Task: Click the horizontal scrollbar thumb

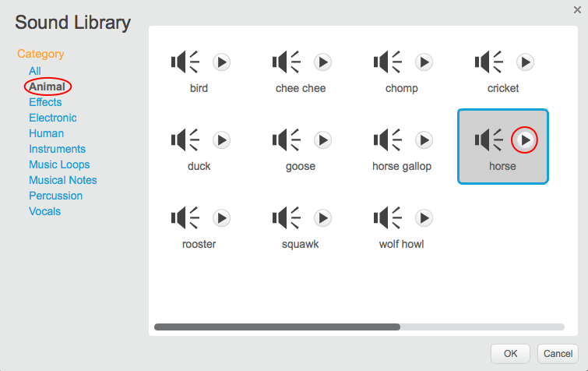Action: point(276,327)
